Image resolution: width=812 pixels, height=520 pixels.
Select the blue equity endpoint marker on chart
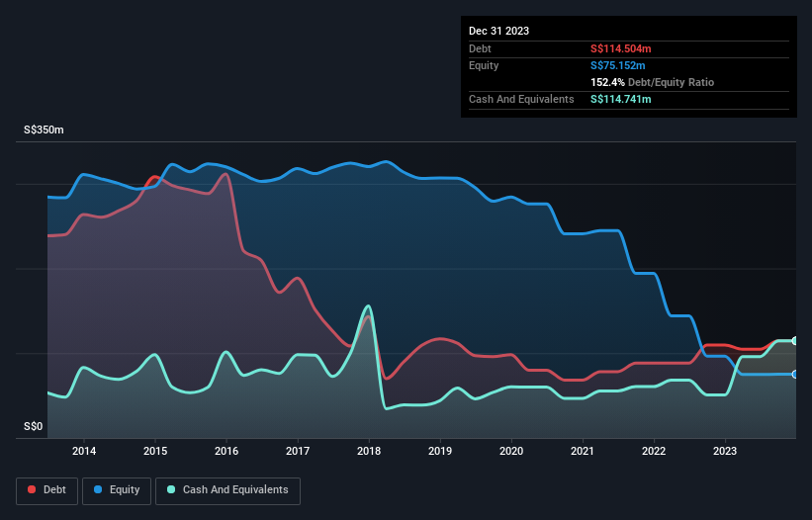click(x=795, y=374)
